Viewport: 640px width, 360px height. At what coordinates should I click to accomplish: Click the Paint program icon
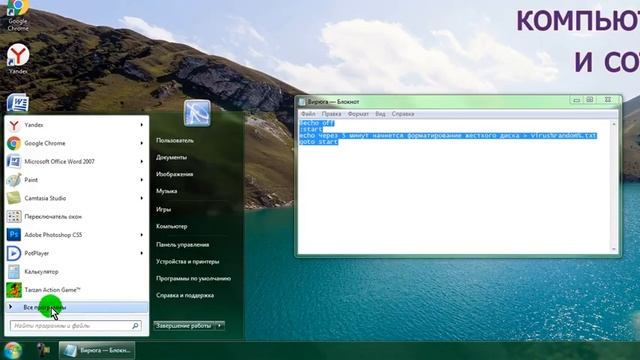(x=14, y=180)
